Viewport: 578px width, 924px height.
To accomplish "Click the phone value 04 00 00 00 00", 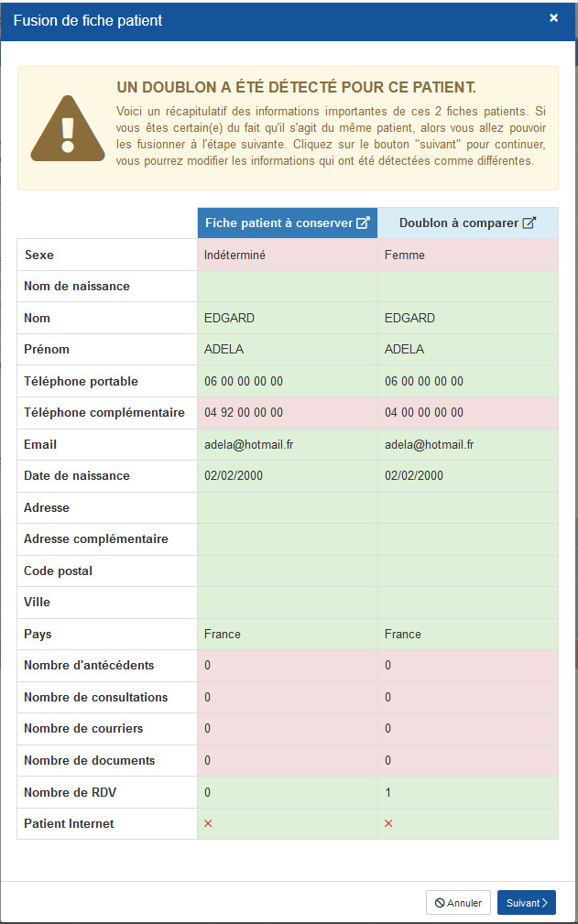I will click(x=424, y=412).
